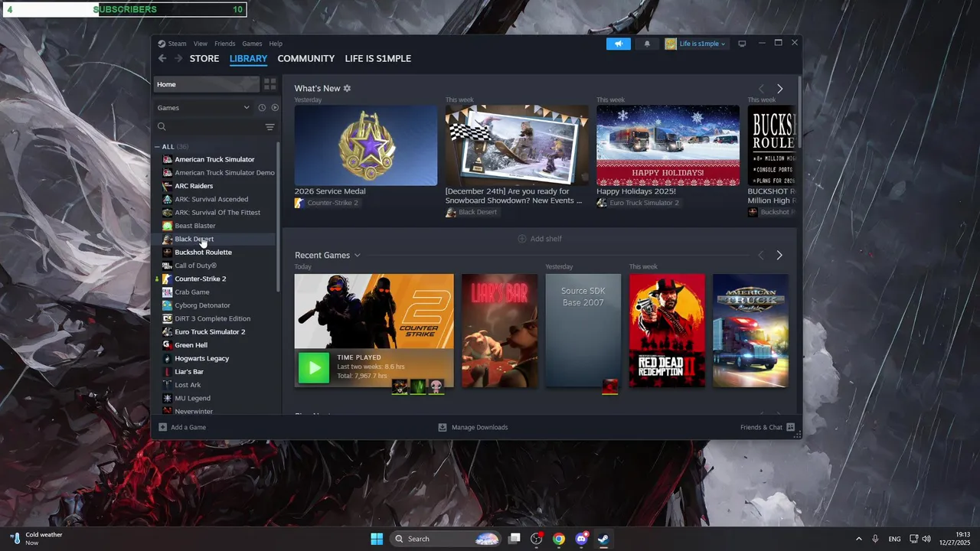Open the Games filter dropdown
Screen dimensions: 980x551
coord(203,108)
